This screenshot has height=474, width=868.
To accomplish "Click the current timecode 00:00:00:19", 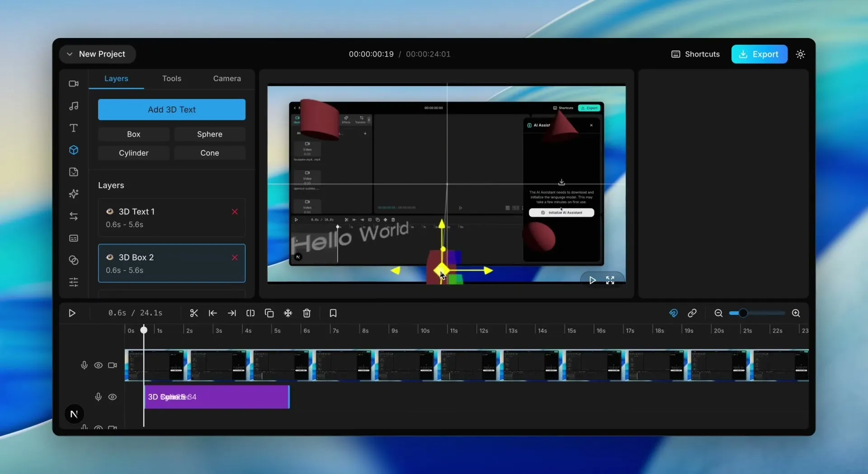I will [371, 54].
